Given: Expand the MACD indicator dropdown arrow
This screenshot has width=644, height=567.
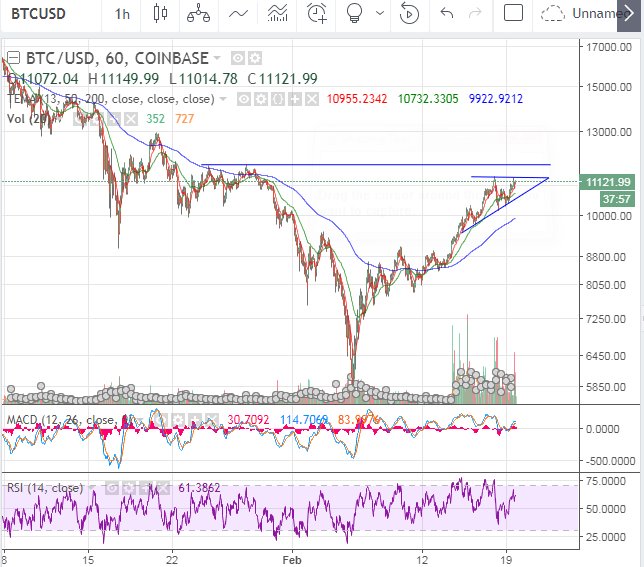Looking at the screenshot, I should click(x=141, y=420).
